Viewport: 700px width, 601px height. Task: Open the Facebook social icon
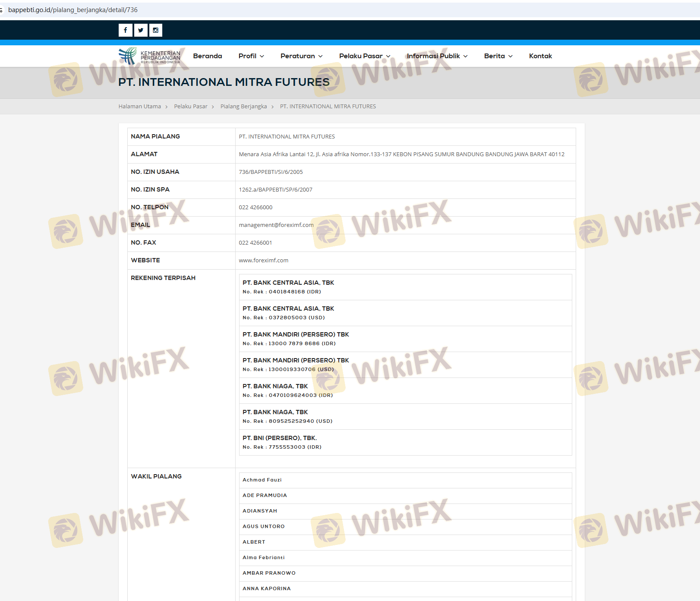pos(125,30)
